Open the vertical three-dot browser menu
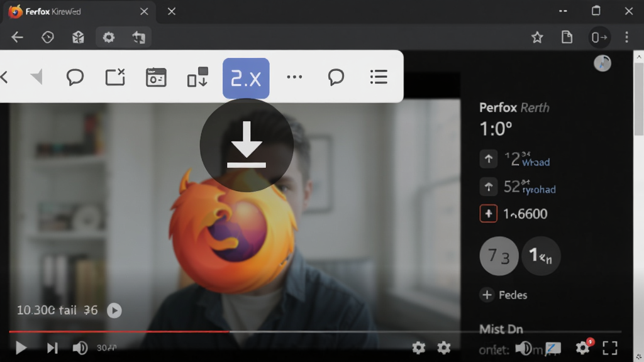The height and width of the screenshot is (362, 644). coord(626,37)
